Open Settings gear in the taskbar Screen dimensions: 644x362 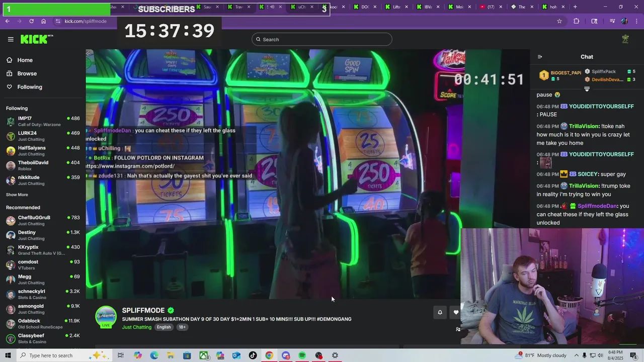coord(335,355)
